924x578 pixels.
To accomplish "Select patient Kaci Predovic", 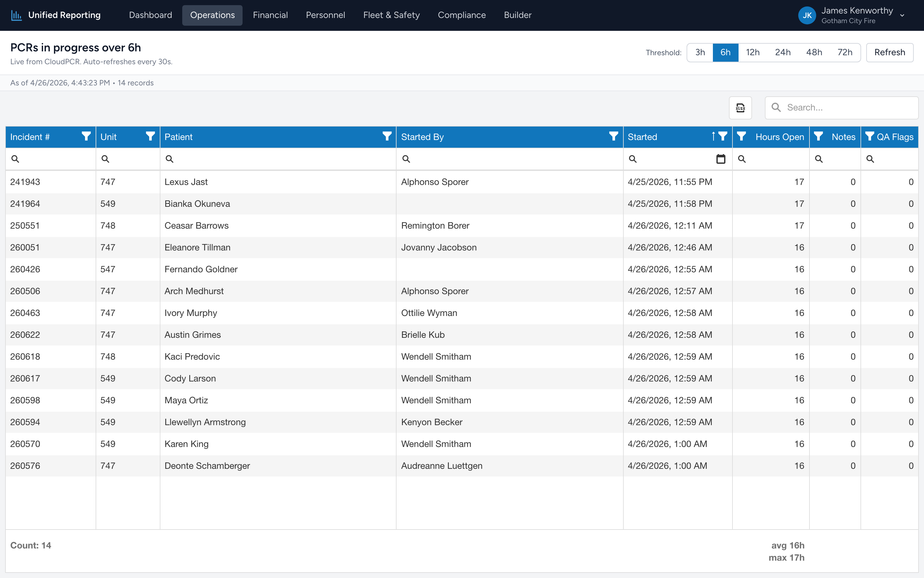I will coord(192,356).
